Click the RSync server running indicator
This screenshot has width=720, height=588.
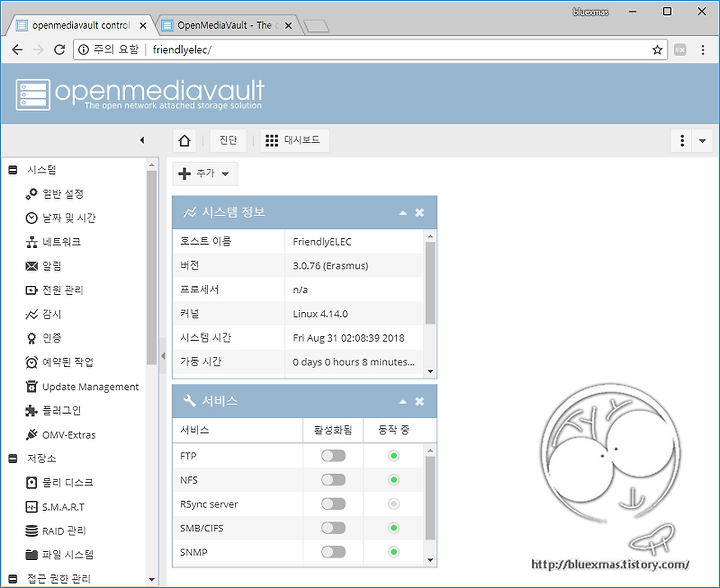(394, 504)
